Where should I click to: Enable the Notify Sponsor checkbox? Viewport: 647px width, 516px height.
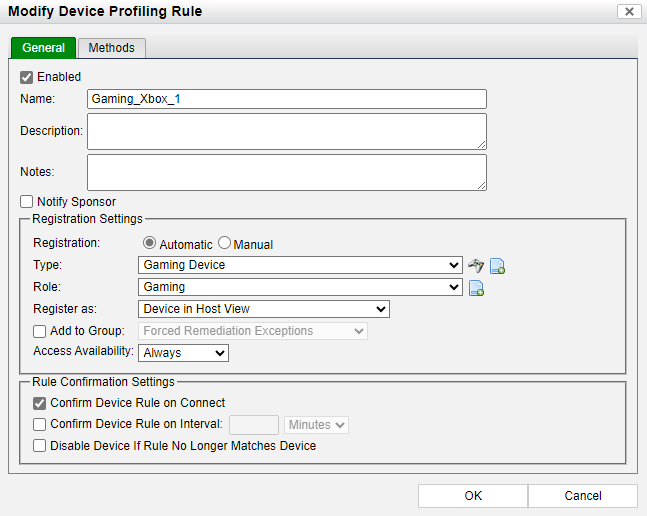[x=27, y=202]
